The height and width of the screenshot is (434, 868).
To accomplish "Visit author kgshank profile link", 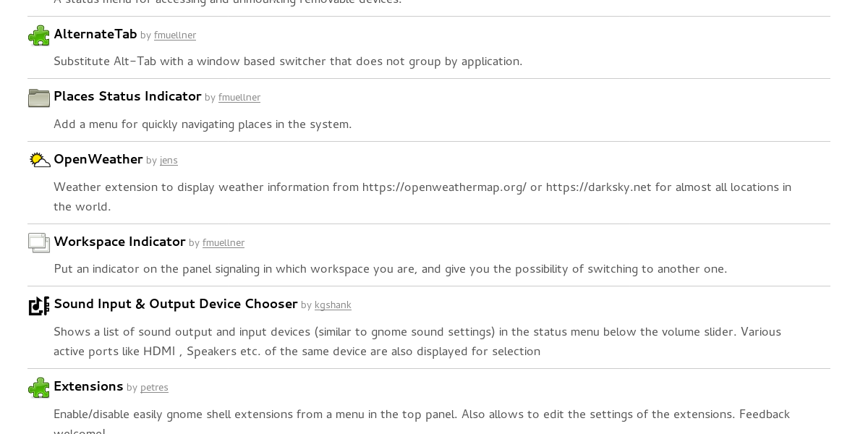I will [333, 305].
